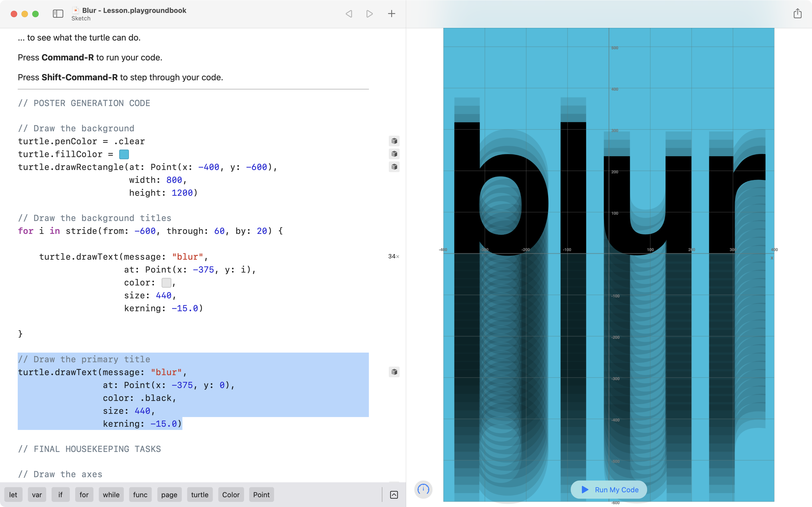Expand the playground book navigator

click(x=58, y=13)
